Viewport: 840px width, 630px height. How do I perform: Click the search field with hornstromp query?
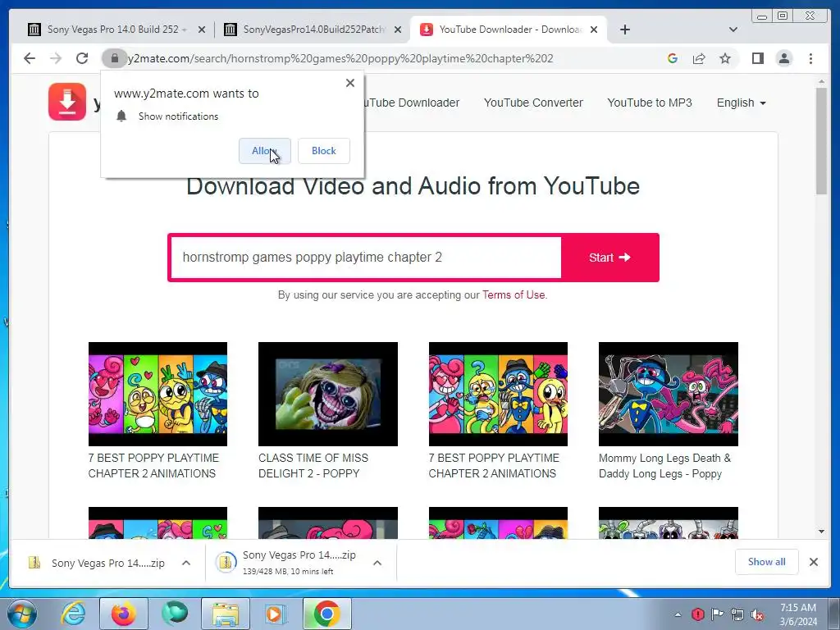point(365,257)
